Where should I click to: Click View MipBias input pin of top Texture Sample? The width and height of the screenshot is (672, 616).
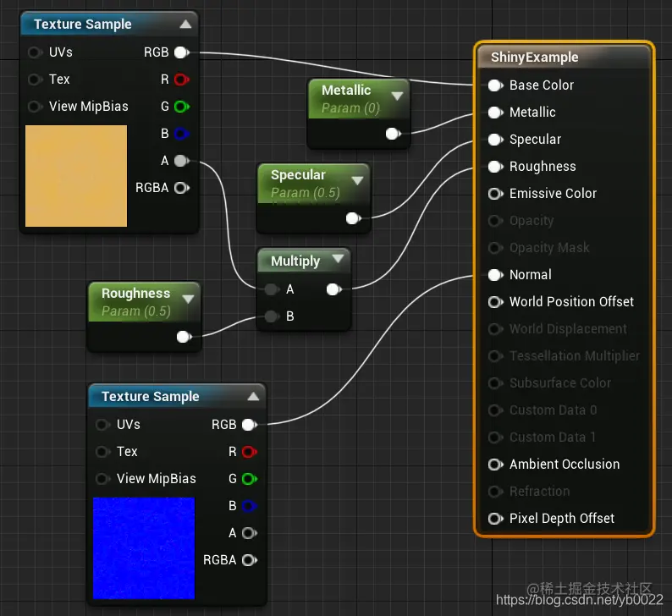35,107
